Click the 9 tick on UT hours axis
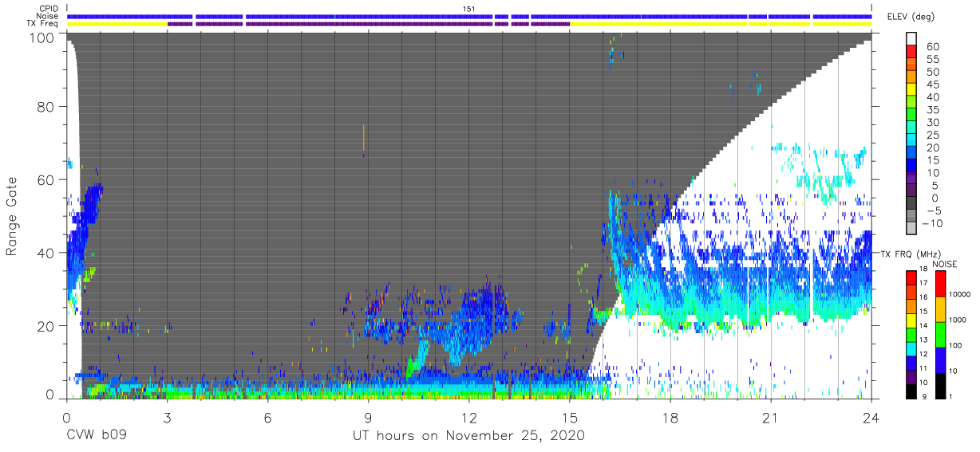980x452 pixels. tap(368, 418)
